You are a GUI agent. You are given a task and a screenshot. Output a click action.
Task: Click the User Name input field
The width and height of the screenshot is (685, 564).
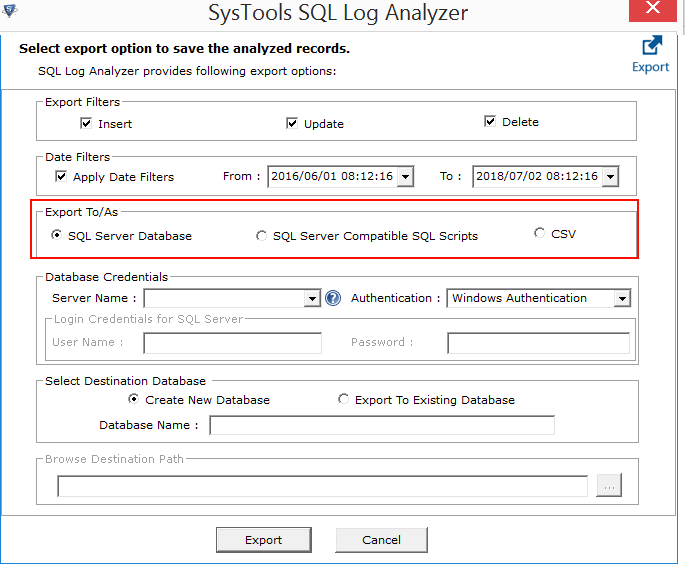click(233, 343)
